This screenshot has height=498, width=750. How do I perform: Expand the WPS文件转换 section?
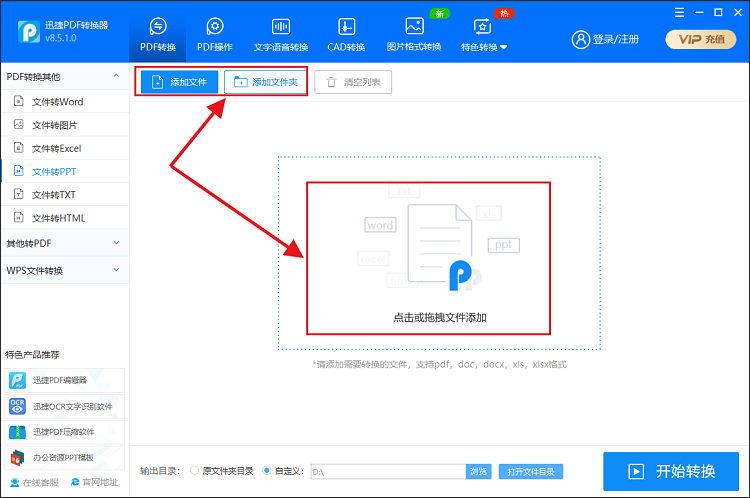pyautogui.click(x=65, y=270)
